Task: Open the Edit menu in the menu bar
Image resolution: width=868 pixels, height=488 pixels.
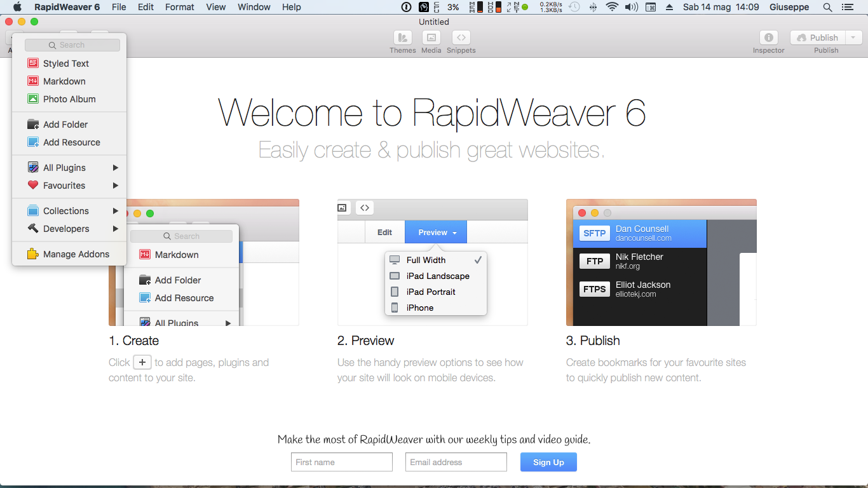Action: click(146, 7)
